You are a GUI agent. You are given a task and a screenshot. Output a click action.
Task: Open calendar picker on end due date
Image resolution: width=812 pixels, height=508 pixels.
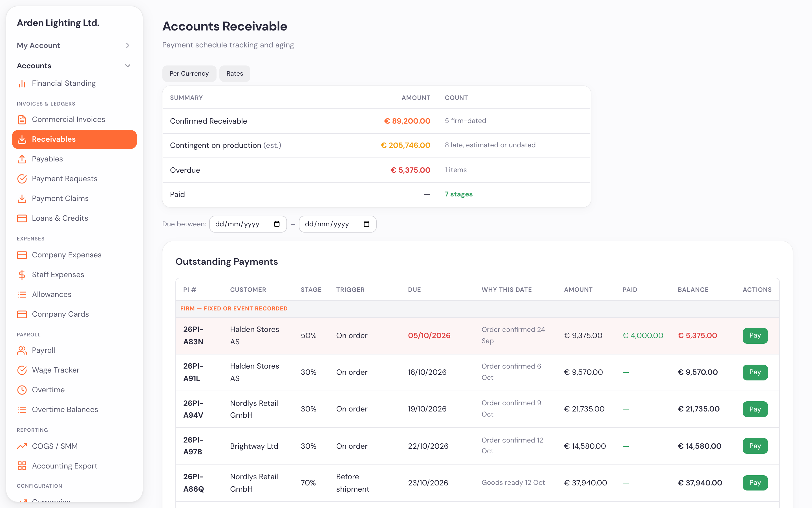367,224
